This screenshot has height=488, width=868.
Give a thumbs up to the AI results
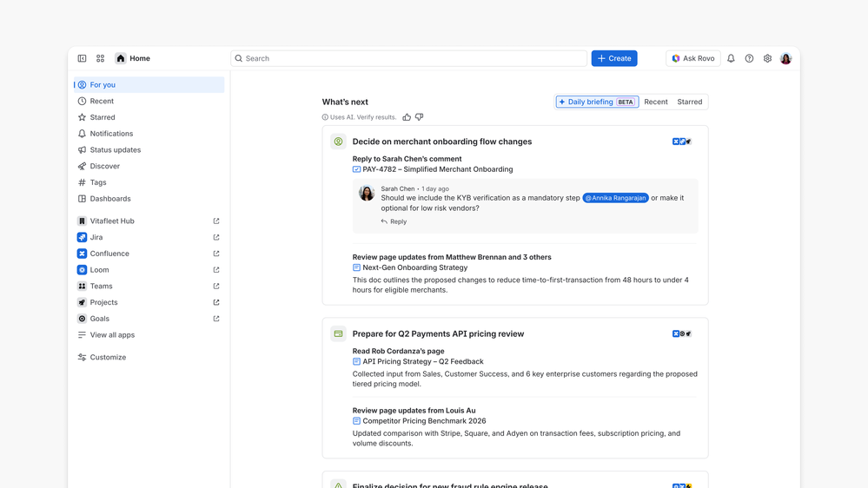407,117
